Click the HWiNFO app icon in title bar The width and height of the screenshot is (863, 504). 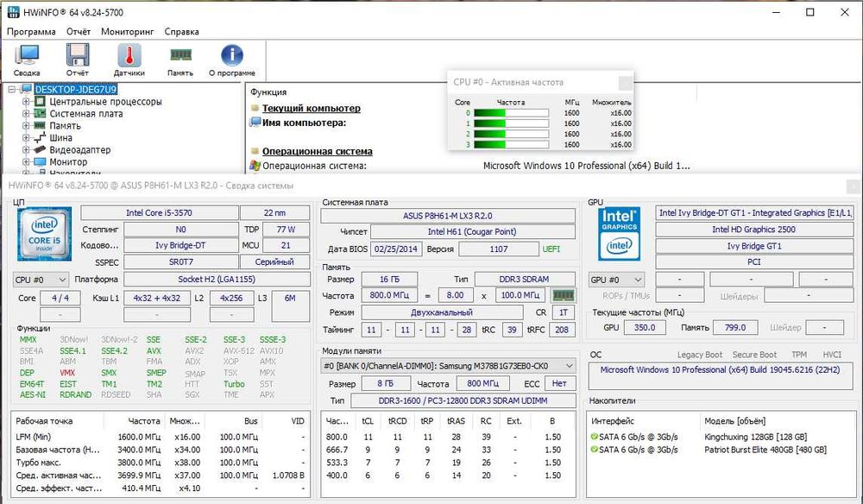(13, 12)
